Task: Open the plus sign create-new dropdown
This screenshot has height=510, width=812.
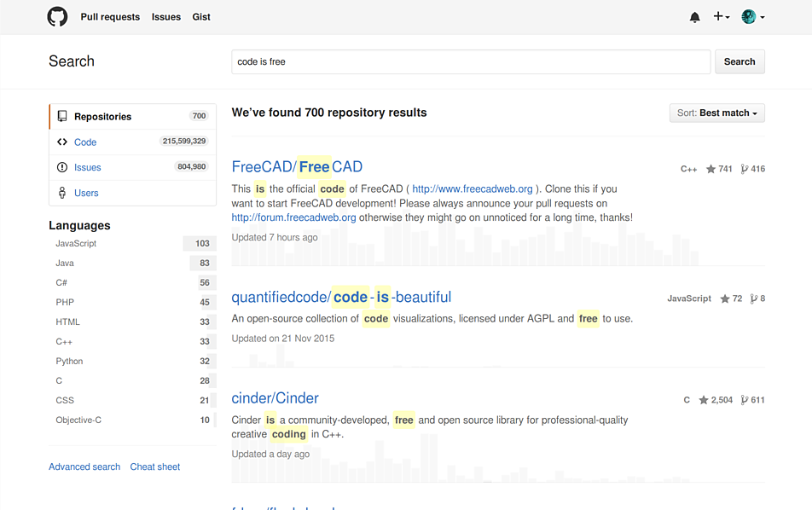Action: coord(721,16)
